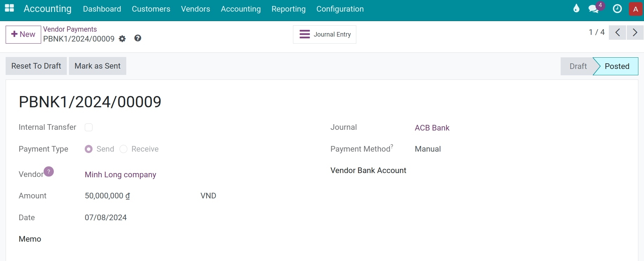Click the VND currency value

coord(208,196)
